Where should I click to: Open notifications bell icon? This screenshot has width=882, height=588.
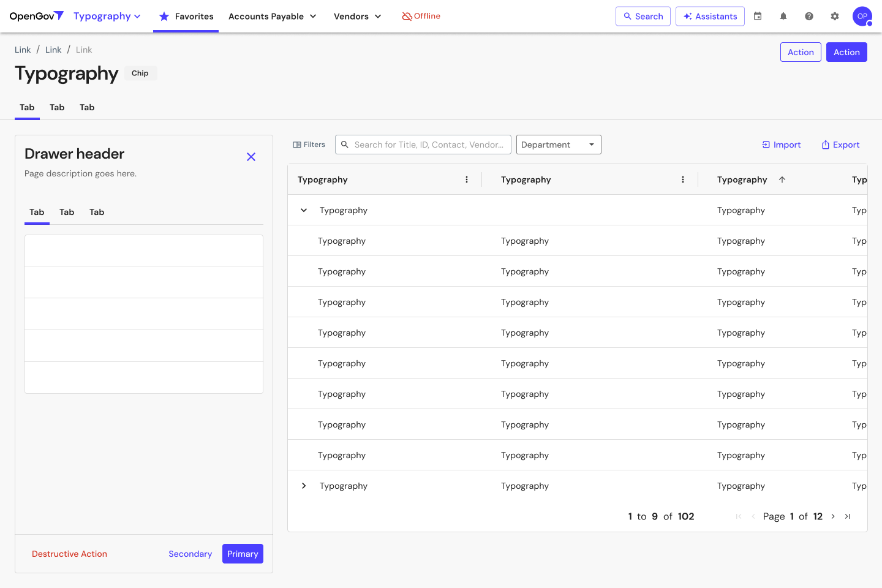[x=783, y=17]
